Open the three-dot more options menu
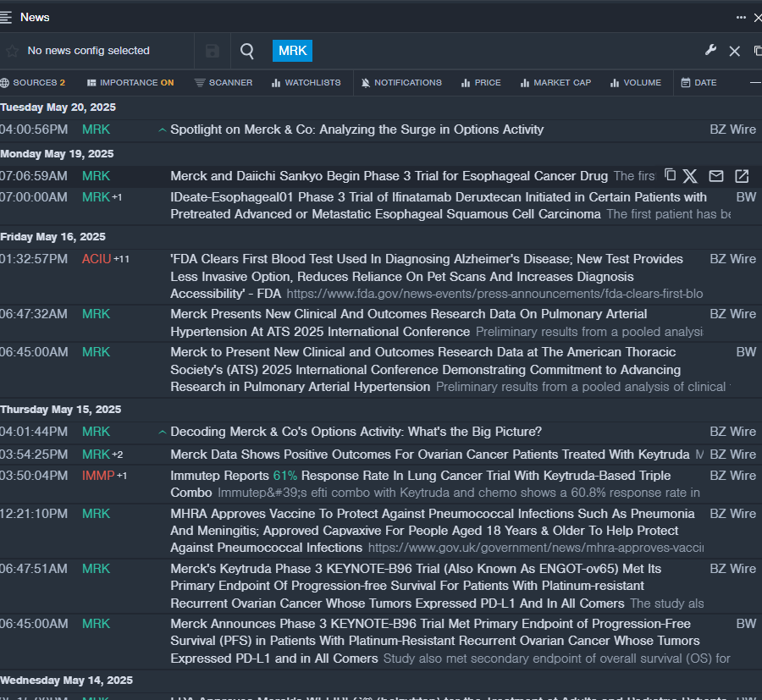This screenshot has height=700, width=762. (741, 18)
